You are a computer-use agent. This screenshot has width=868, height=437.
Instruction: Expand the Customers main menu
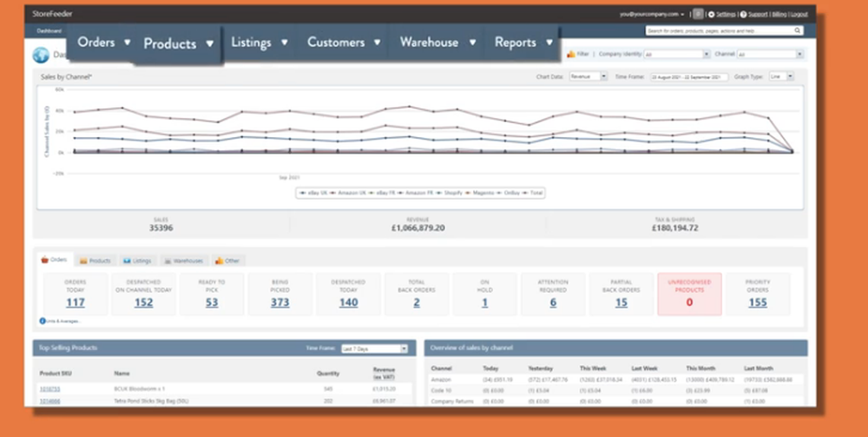tap(343, 42)
